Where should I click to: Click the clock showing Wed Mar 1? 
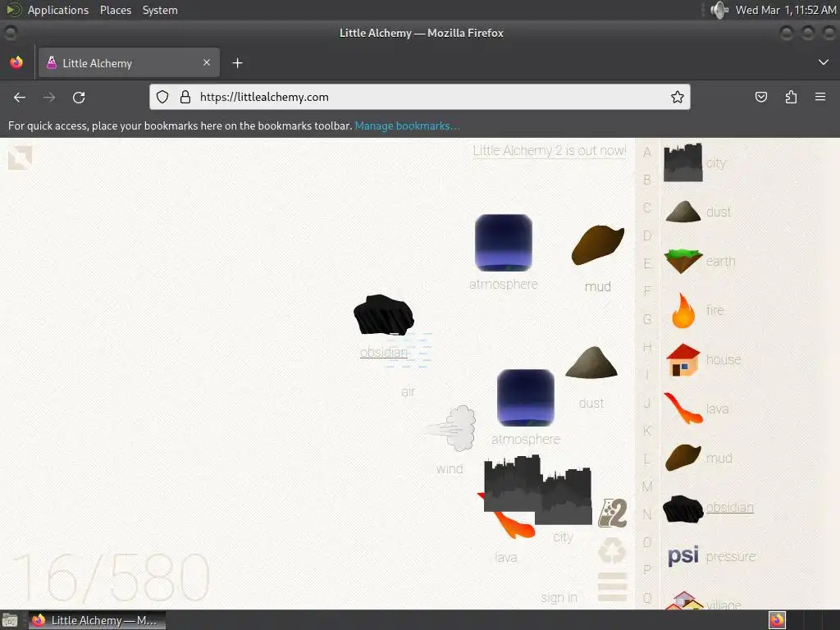[785, 10]
